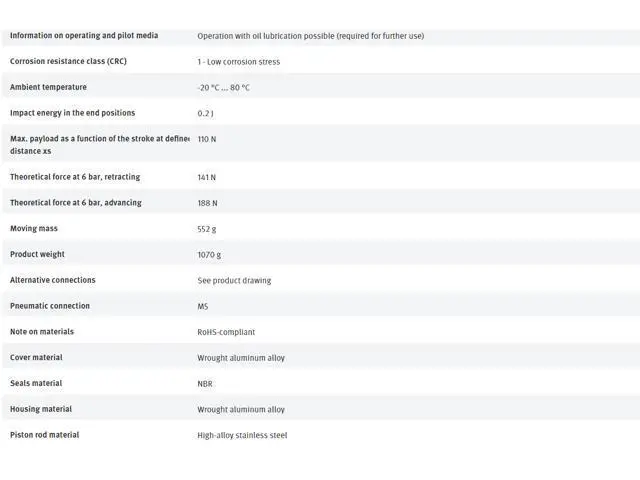Click the 'Corrosion resistance class (CRC)' label
This screenshot has height=480, width=640.
point(68,61)
